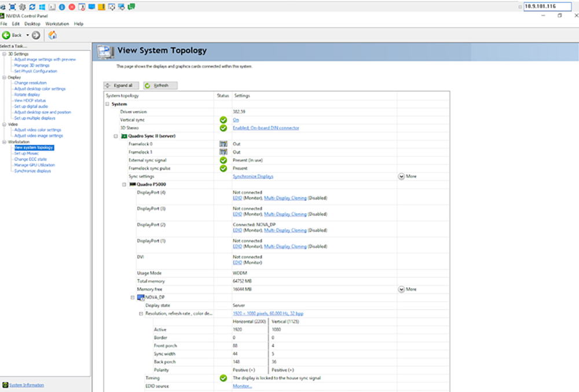Click the Framelock 1 status icon
This screenshot has height=392, width=579.
click(223, 152)
